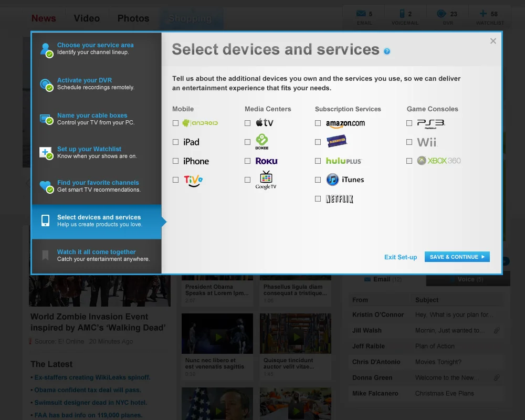
Task: Check the Boxee checkbox
Action: pos(247,142)
